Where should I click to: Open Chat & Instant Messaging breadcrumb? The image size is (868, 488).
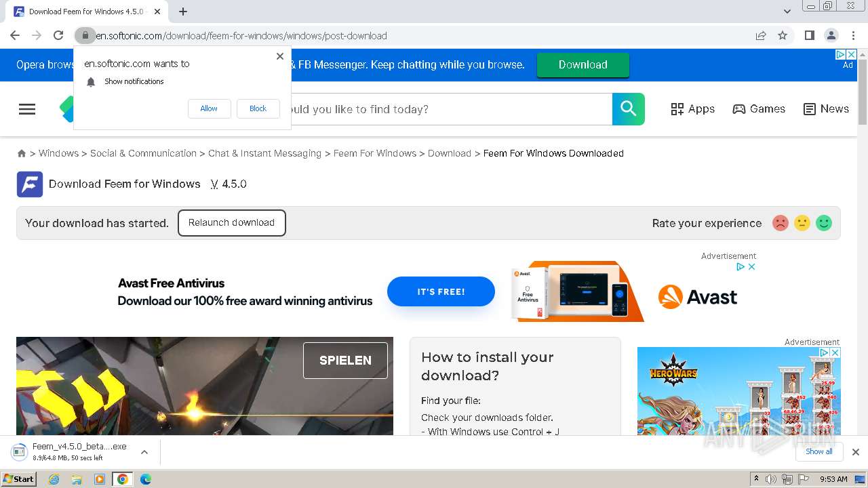click(264, 153)
